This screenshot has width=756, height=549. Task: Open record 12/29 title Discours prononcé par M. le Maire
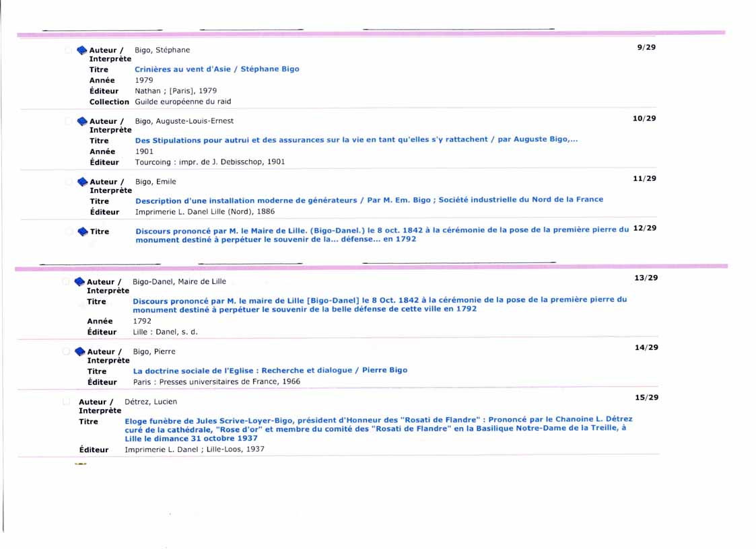pyautogui.click(x=382, y=234)
